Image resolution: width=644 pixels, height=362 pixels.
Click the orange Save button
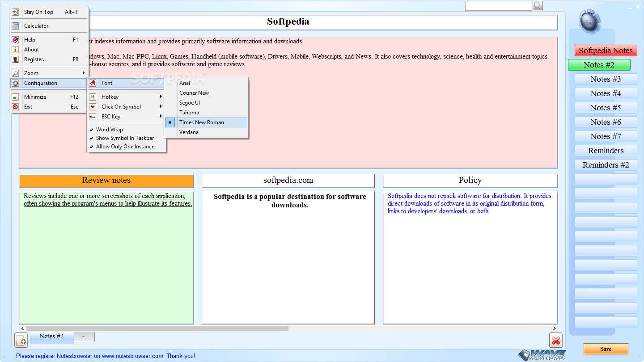606,349
